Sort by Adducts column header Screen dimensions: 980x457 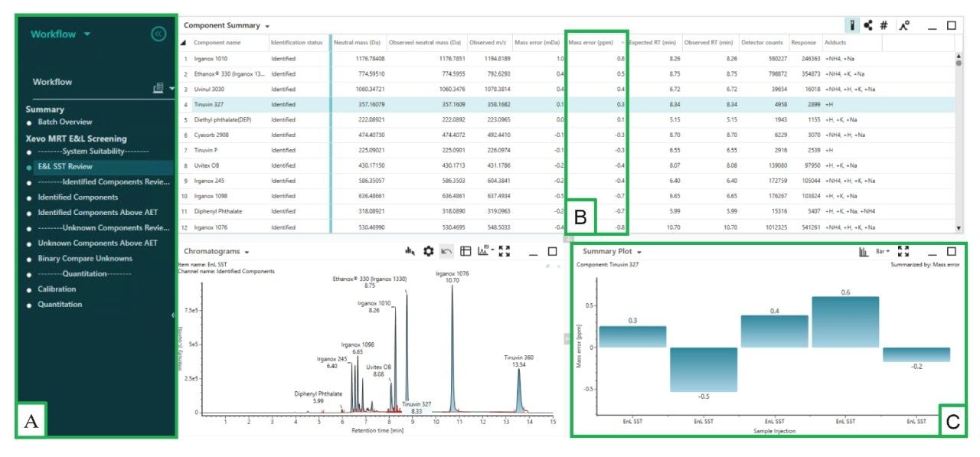coord(835,43)
